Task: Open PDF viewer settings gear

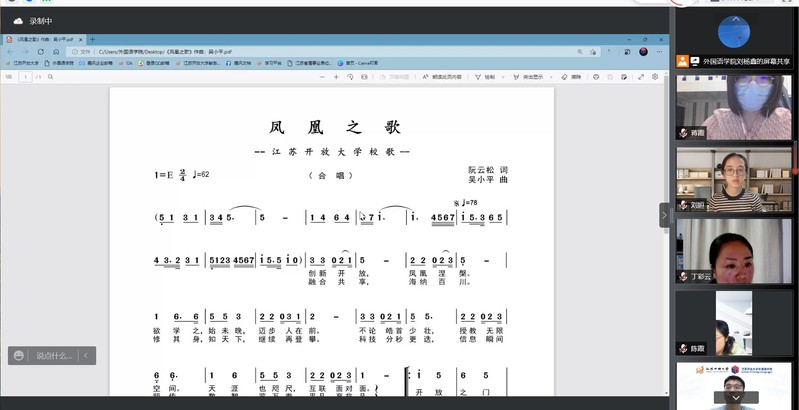Action: [x=655, y=77]
